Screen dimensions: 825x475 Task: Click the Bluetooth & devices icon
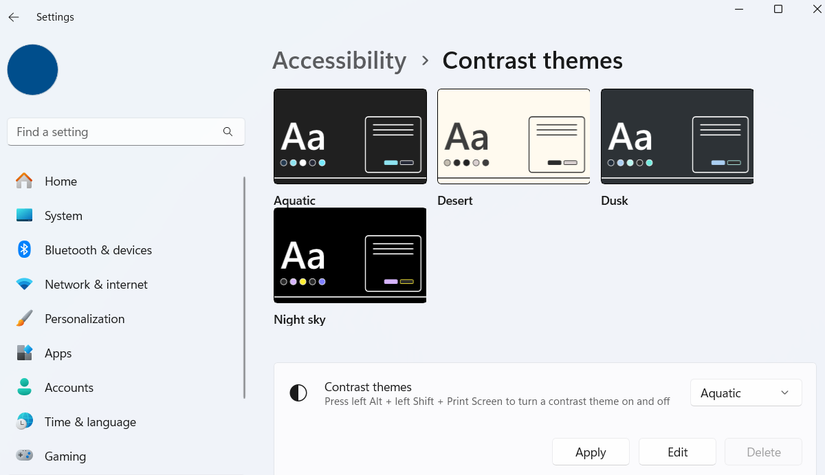(25, 250)
